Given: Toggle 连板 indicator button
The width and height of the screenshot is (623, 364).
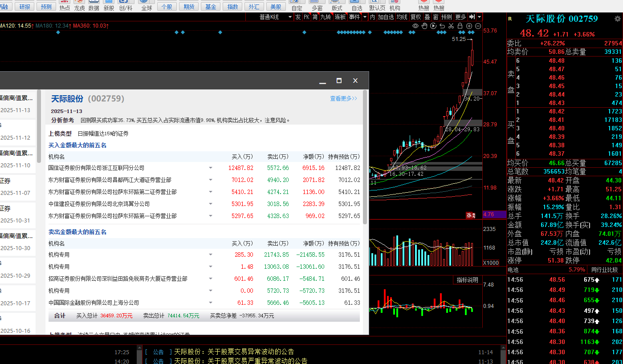Looking at the screenshot, I should coord(340,17).
